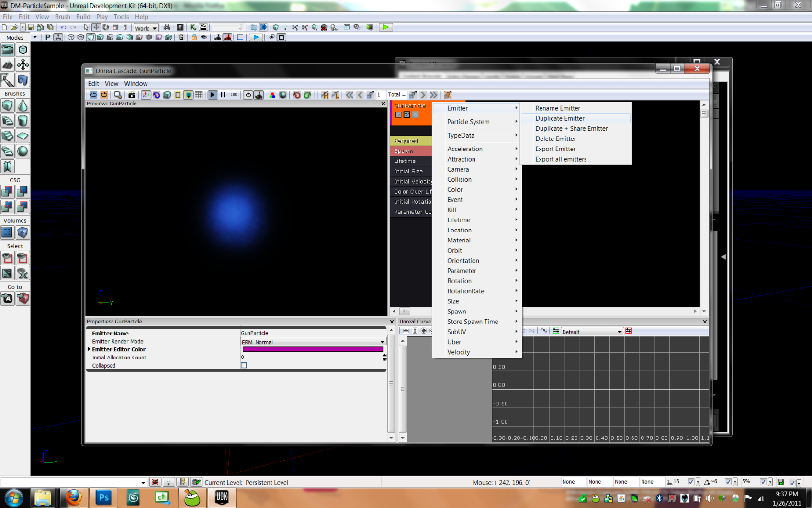Toggle real-time play in Cascade toolbar

click(213, 95)
